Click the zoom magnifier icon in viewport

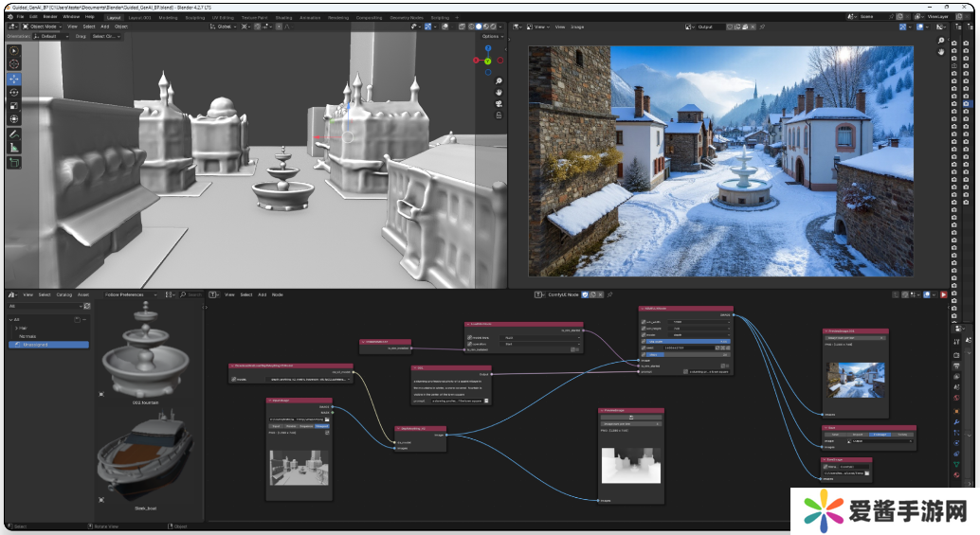(x=499, y=81)
